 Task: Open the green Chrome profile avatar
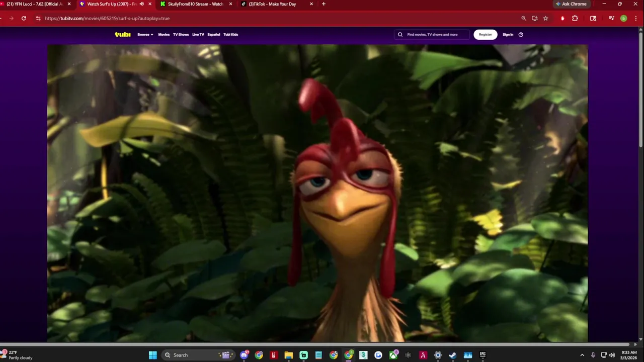click(x=623, y=18)
